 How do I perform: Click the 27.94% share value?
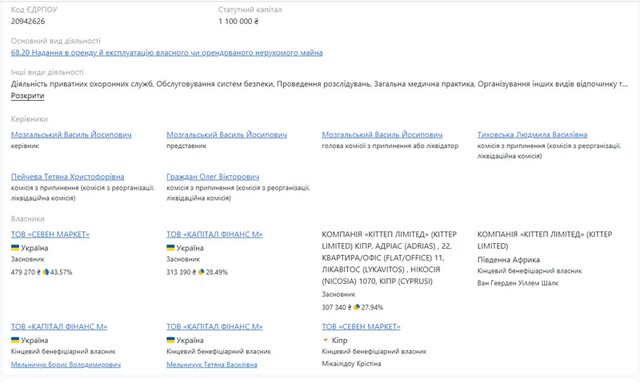(372, 307)
